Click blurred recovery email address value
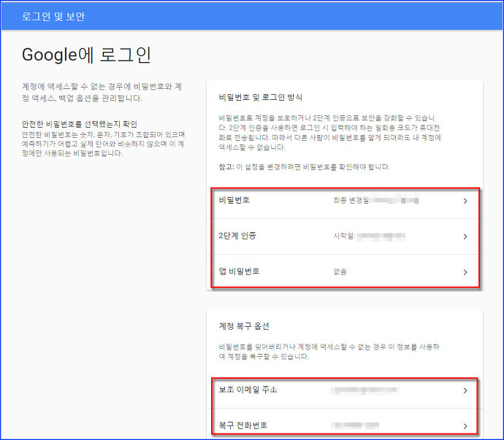 (365, 390)
